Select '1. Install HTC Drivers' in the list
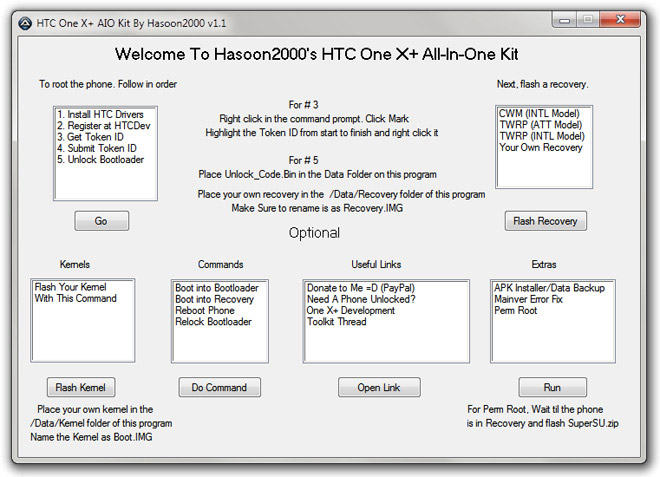Viewport: 660px width, 477px height. click(x=100, y=114)
